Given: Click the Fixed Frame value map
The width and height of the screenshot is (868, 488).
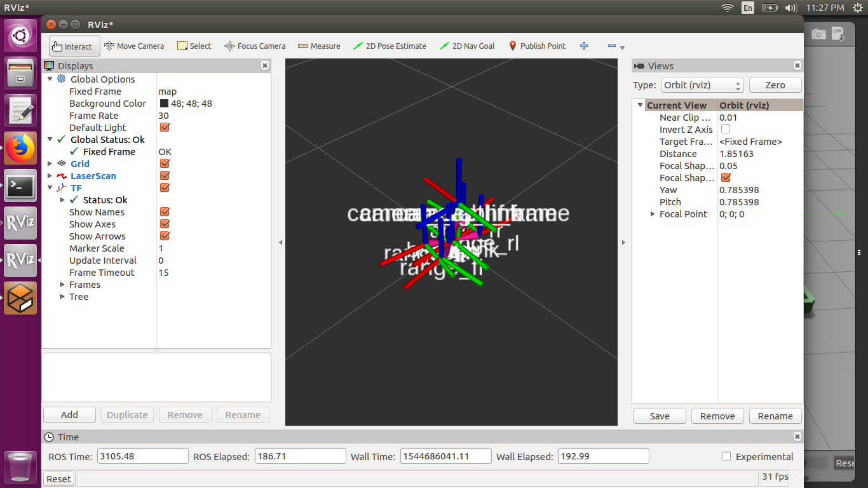Looking at the screenshot, I should tap(168, 91).
